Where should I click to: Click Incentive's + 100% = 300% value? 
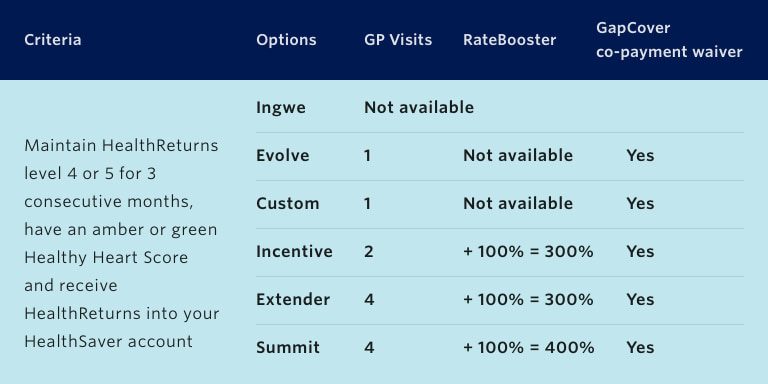[x=528, y=251]
